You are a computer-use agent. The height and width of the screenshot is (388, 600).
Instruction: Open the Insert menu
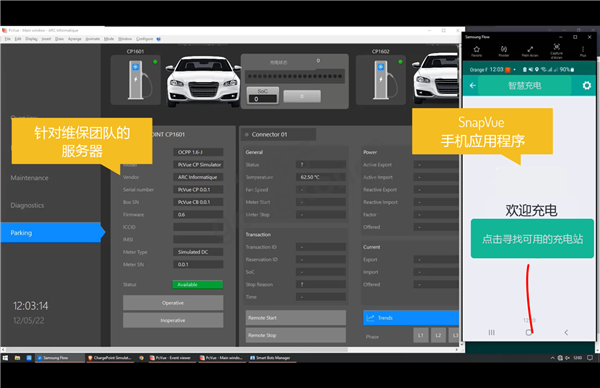tap(46, 39)
